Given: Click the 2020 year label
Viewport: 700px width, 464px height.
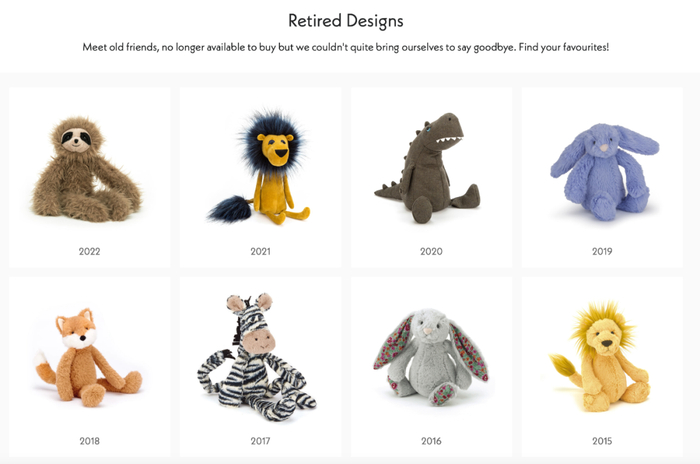Looking at the screenshot, I should pyautogui.click(x=431, y=251).
